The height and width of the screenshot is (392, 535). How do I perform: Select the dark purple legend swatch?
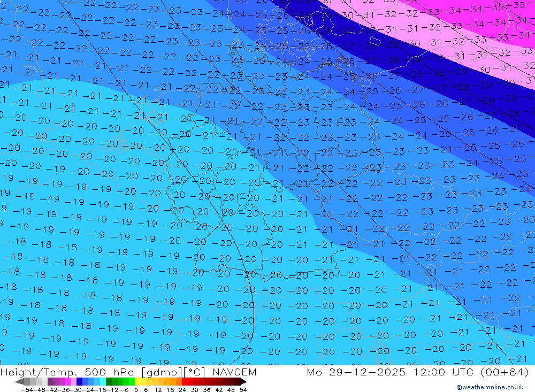pos(50,382)
